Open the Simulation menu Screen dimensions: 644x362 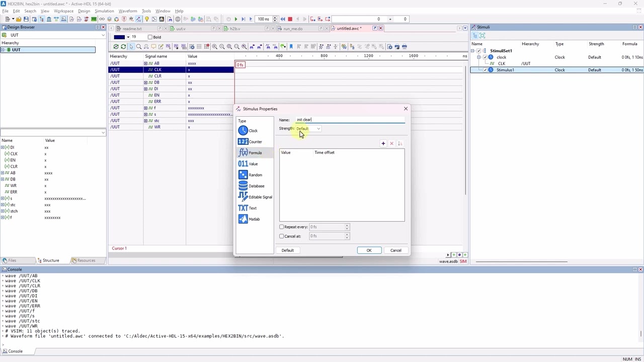pos(104,11)
